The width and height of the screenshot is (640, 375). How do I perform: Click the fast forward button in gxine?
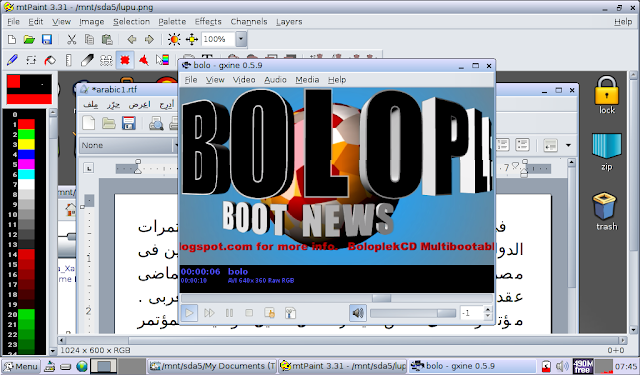(x=209, y=313)
